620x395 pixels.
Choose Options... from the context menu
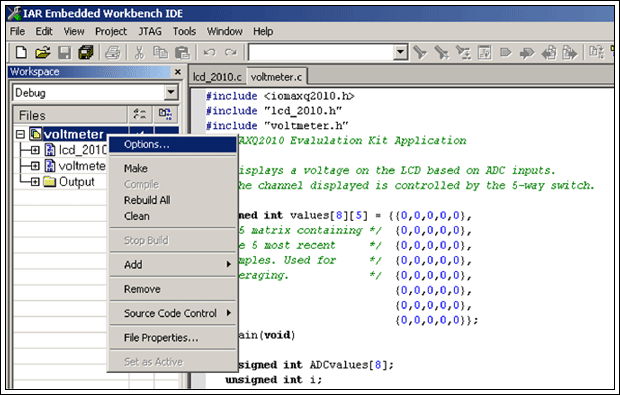pyautogui.click(x=173, y=144)
